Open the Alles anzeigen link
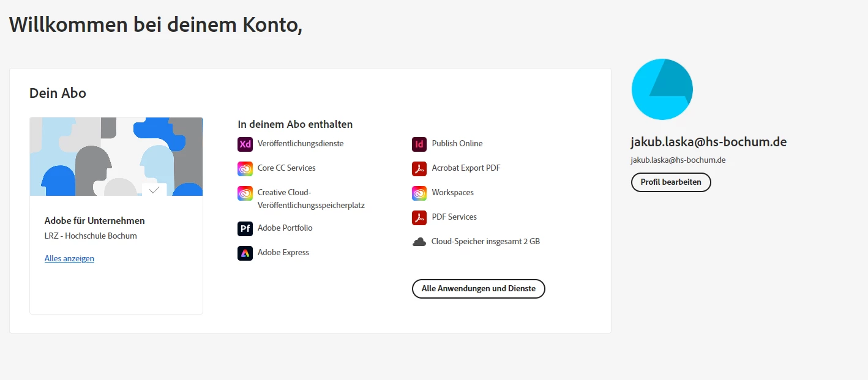868x380 pixels. click(x=69, y=258)
